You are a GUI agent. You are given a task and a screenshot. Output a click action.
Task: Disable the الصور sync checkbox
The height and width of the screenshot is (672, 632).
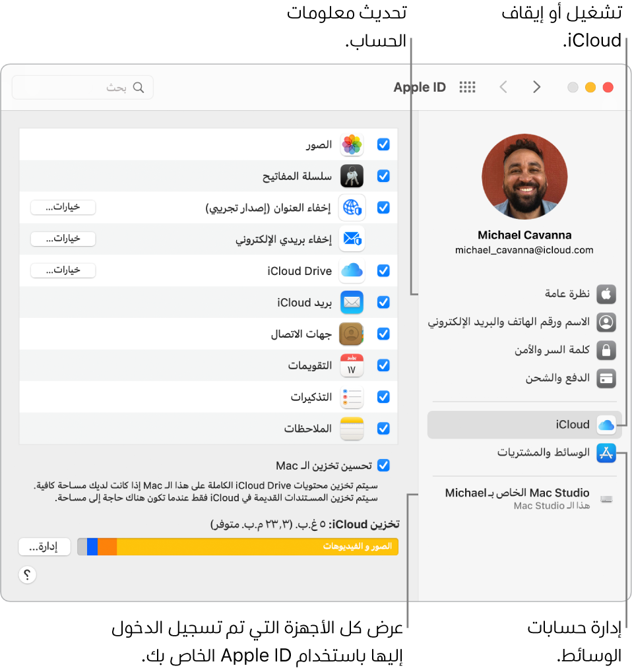383,144
